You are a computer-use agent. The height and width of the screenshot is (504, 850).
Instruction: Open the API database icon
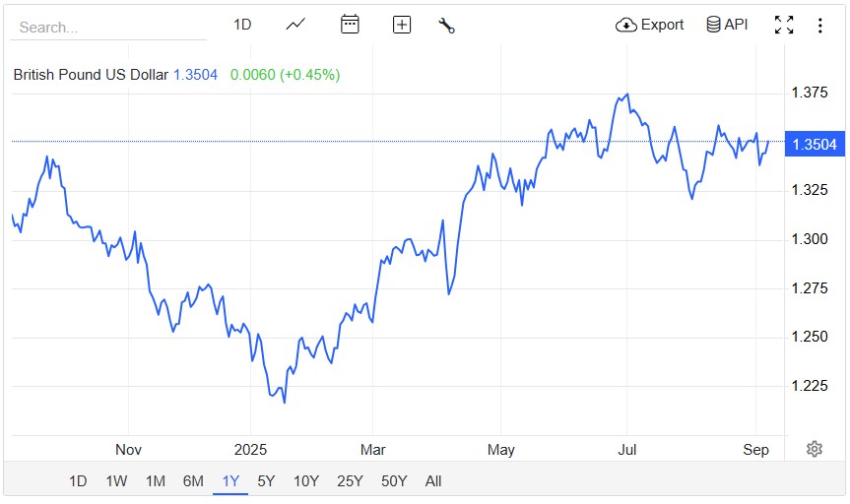pos(727,25)
